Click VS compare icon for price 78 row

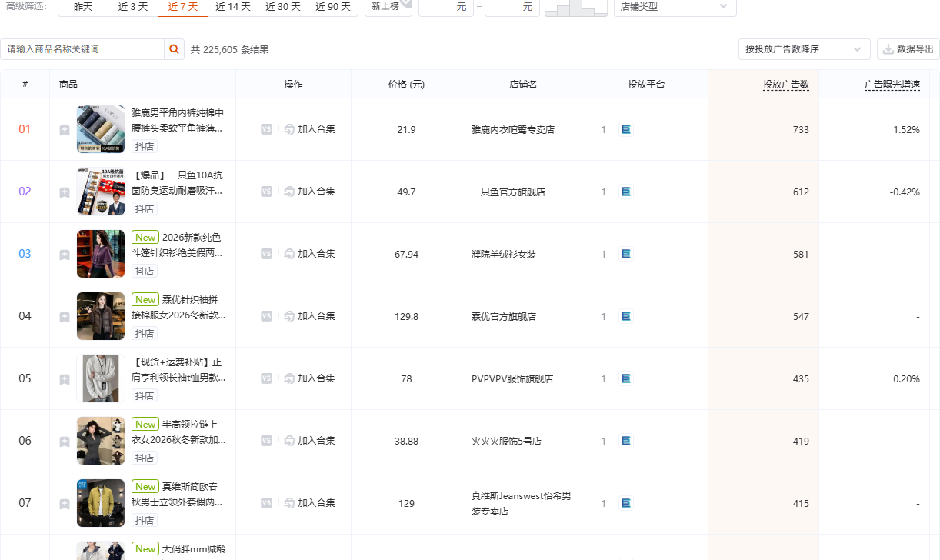click(266, 378)
